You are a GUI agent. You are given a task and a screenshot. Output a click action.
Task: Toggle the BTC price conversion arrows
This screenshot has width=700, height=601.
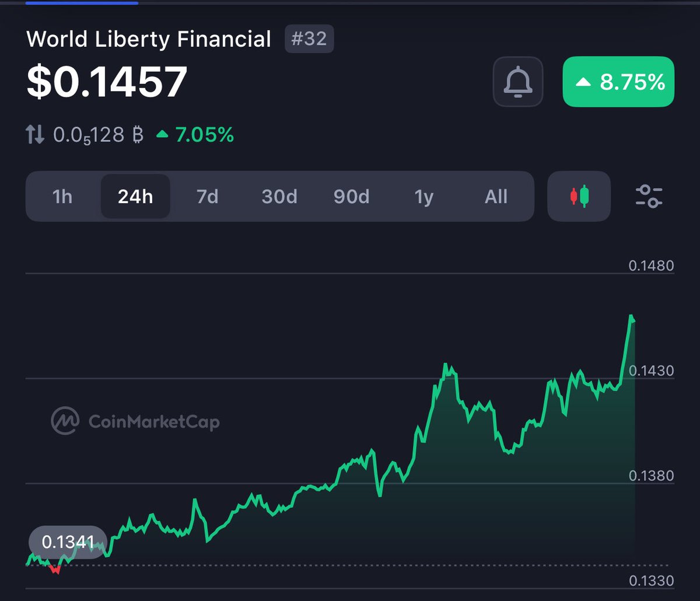tap(34, 135)
